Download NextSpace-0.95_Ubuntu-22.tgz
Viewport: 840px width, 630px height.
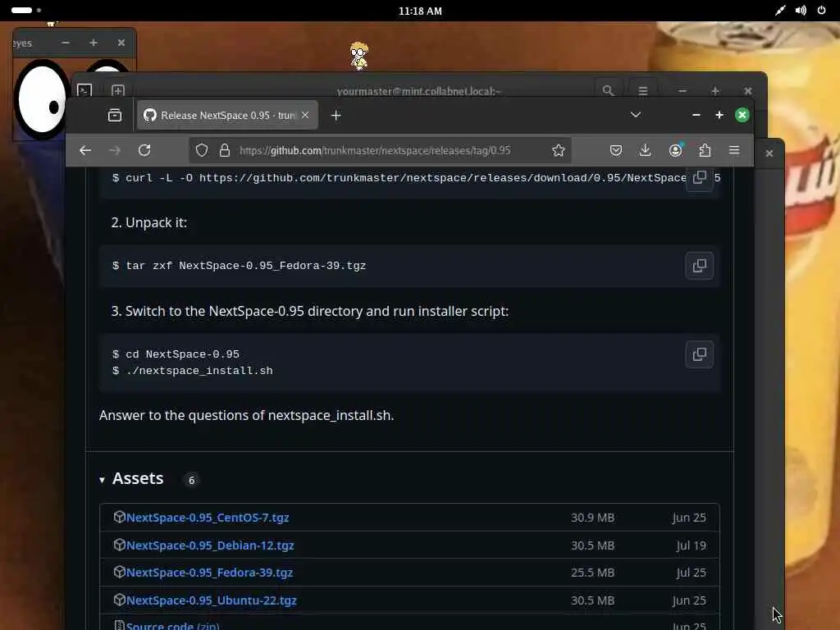point(211,600)
